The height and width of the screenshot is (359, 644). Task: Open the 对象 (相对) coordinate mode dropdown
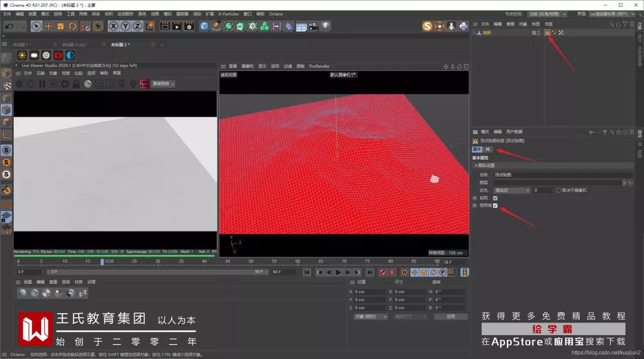click(x=370, y=317)
